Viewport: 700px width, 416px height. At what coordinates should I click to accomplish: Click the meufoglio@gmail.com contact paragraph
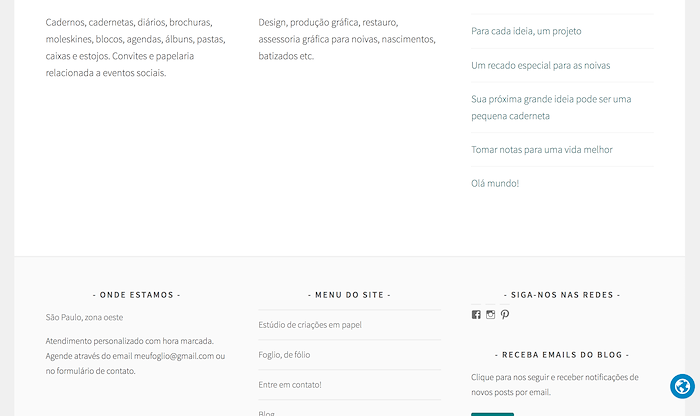[135, 356]
